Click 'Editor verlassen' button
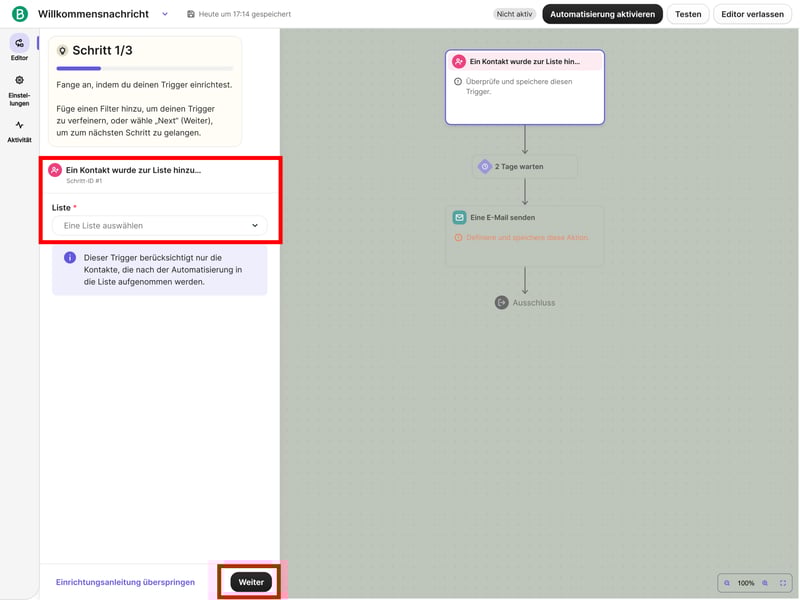 [752, 14]
